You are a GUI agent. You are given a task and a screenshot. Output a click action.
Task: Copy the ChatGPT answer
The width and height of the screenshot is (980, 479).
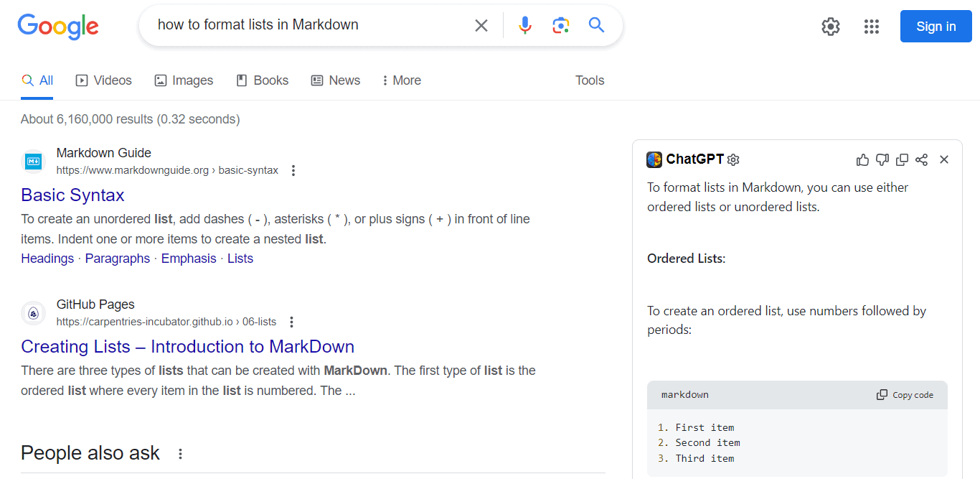pos(902,159)
